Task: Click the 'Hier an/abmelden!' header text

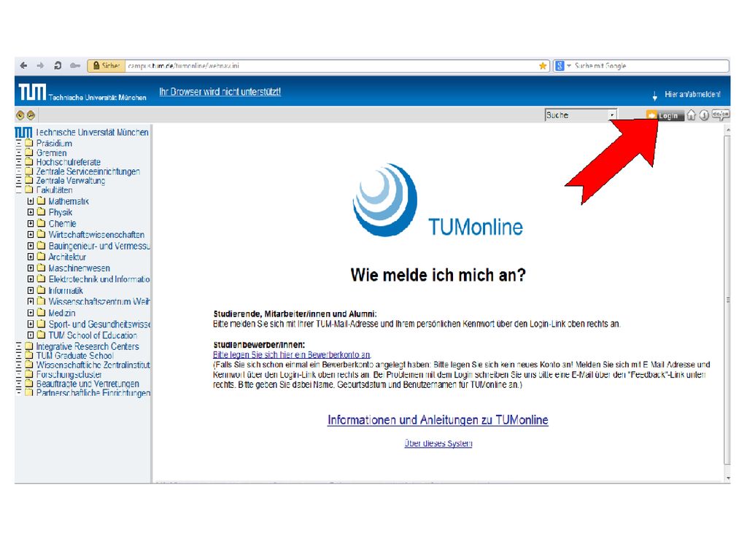Action: click(x=693, y=94)
